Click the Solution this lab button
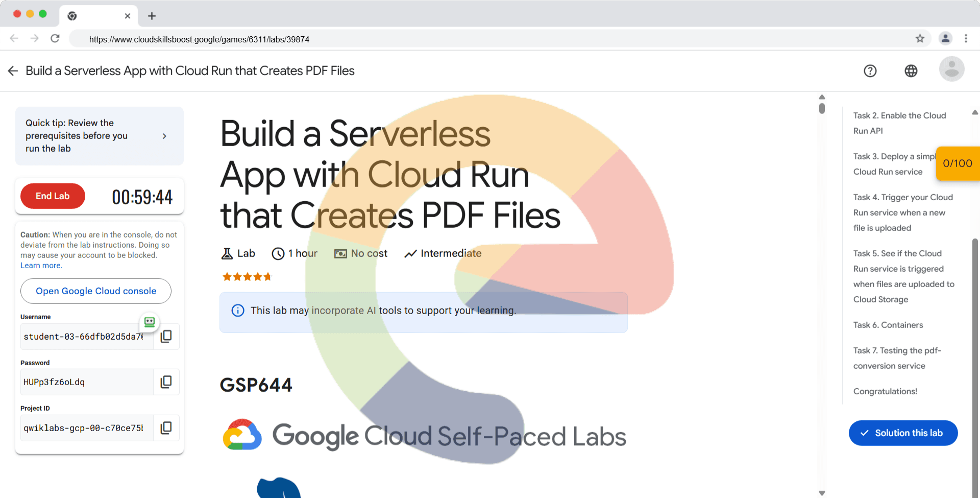Screen dimensions: 980x498 [903, 433]
